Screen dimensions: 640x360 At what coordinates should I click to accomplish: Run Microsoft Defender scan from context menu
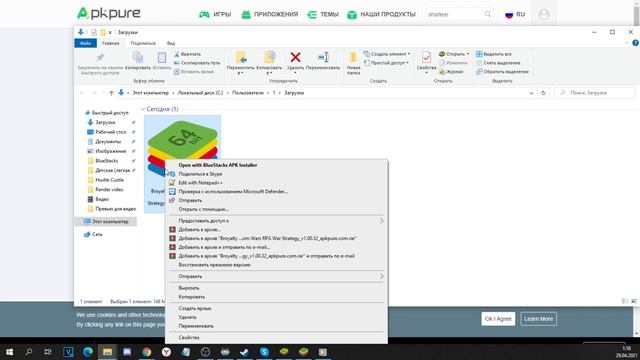point(233,191)
